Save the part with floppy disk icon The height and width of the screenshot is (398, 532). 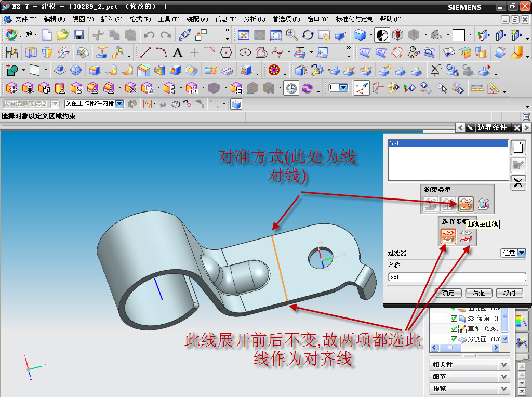(x=79, y=35)
